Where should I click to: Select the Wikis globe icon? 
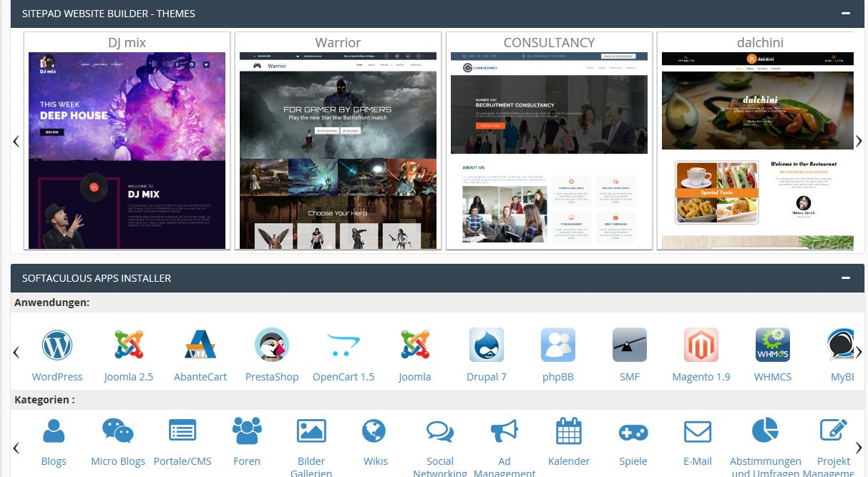374,431
